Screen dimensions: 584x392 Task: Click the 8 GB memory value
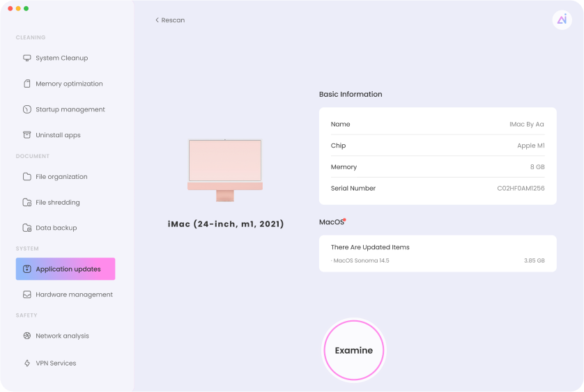[x=537, y=167]
